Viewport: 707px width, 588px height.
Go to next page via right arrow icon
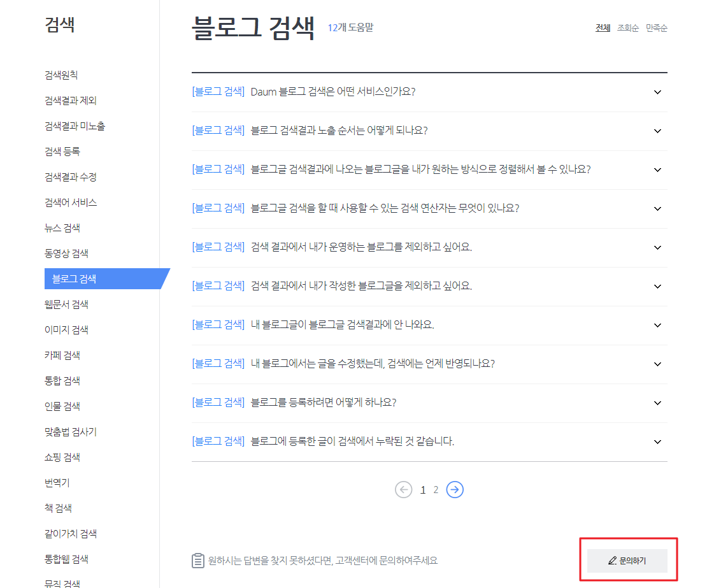pyautogui.click(x=455, y=489)
